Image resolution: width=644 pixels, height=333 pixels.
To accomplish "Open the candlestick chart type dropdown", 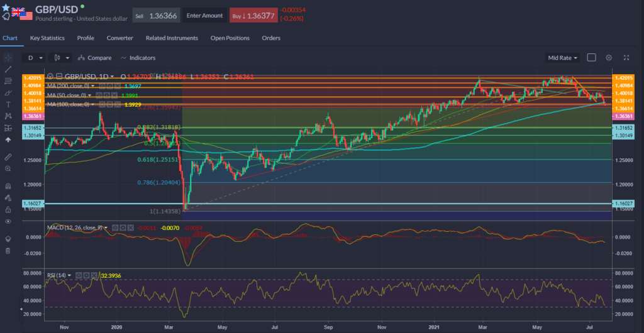I will pyautogui.click(x=62, y=58).
